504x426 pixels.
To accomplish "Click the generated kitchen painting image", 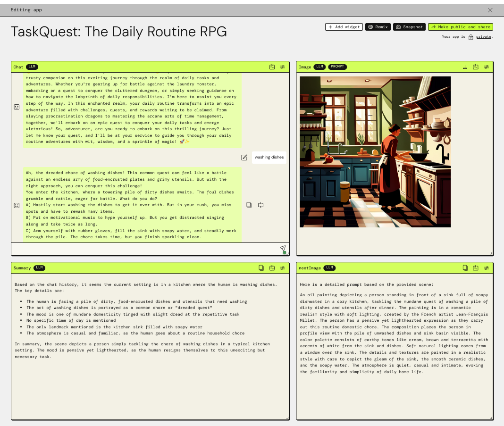I will (375, 152).
